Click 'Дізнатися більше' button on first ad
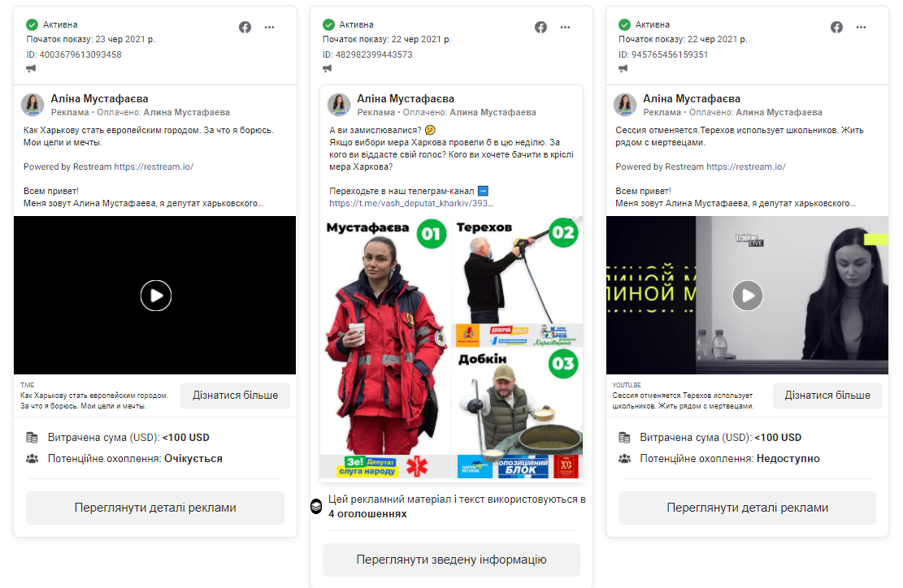 click(x=235, y=396)
